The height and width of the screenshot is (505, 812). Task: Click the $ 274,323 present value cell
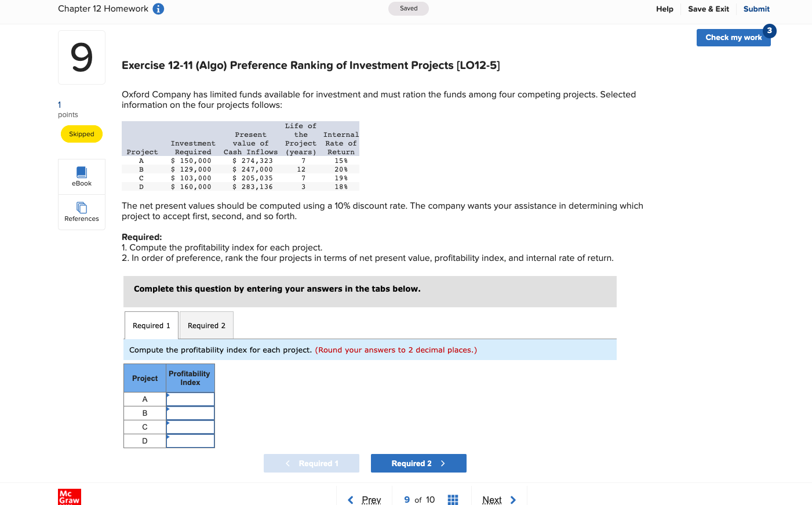click(x=252, y=161)
